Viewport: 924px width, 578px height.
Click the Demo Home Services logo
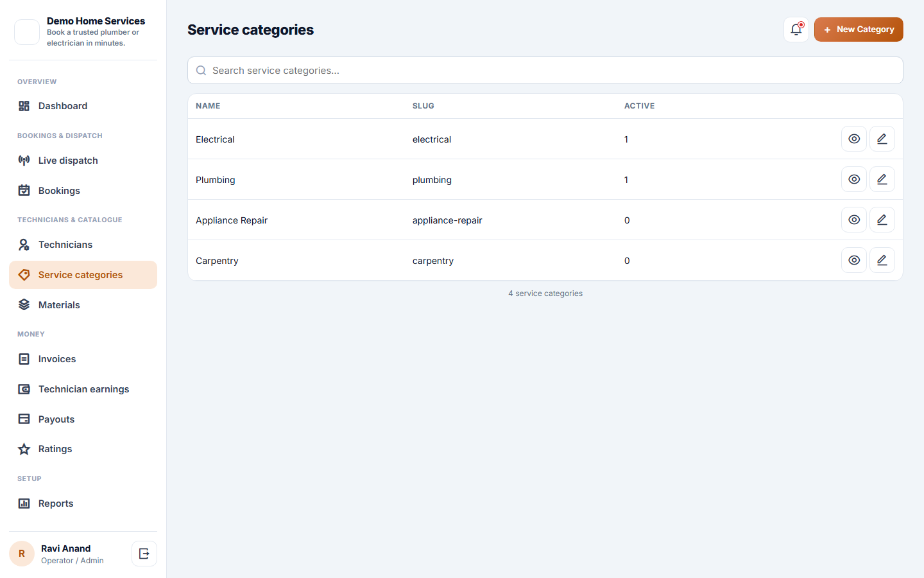tap(27, 32)
